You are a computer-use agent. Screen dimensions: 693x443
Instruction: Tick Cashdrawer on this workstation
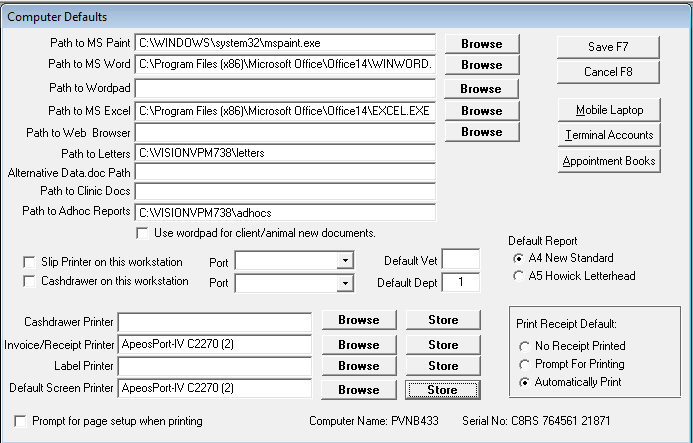click(x=29, y=281)
